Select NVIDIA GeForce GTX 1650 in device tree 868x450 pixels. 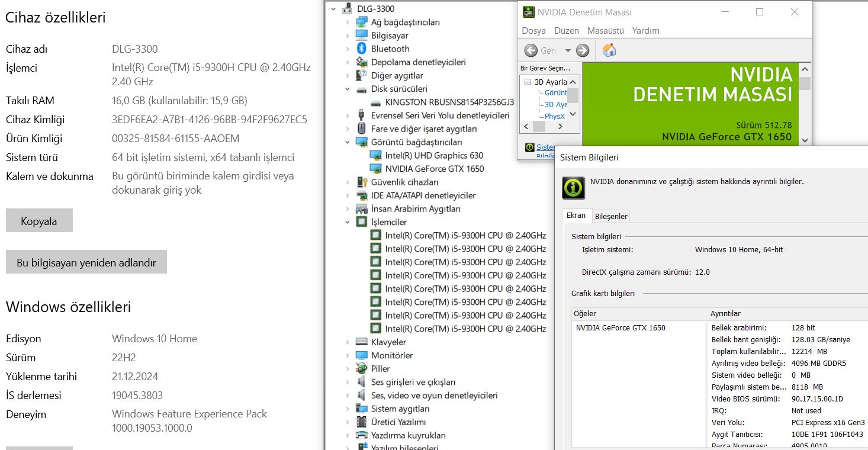coord(434,169)
